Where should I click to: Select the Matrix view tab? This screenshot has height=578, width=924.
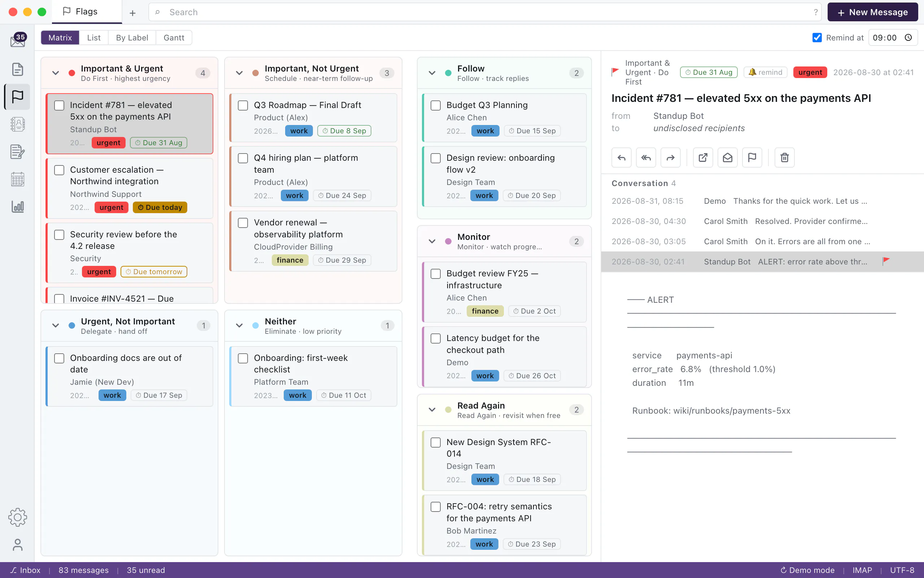[x=60, y=38]
